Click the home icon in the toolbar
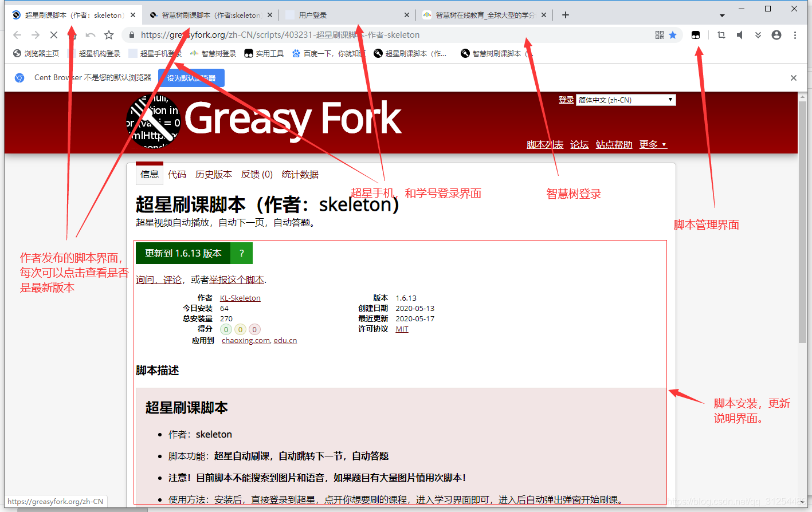Viewport: 812px width, 512px height. tap(71, 35)
